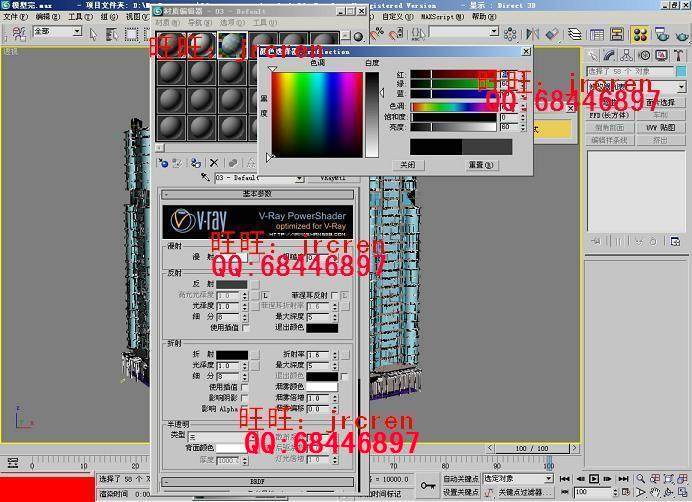
Task: Click 重置(R) button in color selector
Action: pos(481,165)
